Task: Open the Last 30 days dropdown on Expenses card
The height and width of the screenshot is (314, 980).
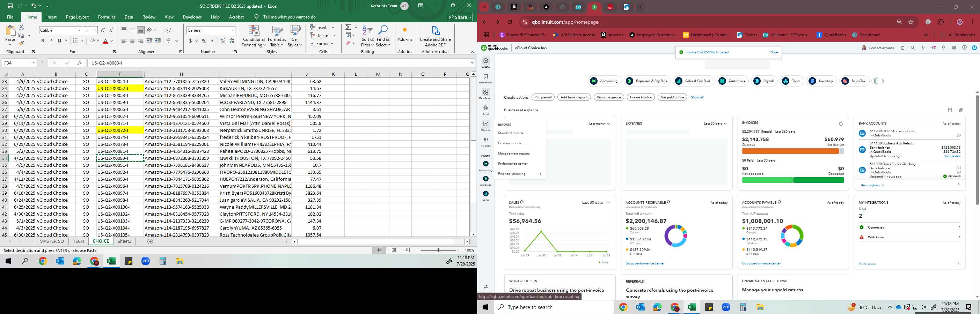Action: [x=715, y=124]
